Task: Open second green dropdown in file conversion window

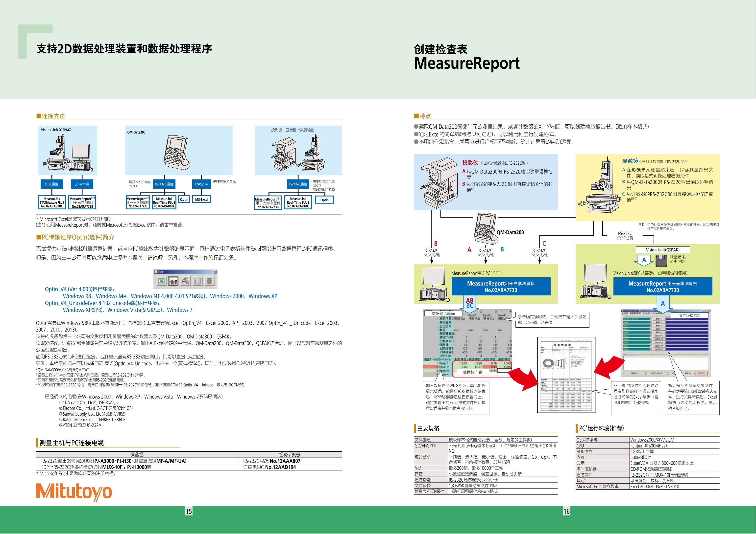Action: (651, 322)
